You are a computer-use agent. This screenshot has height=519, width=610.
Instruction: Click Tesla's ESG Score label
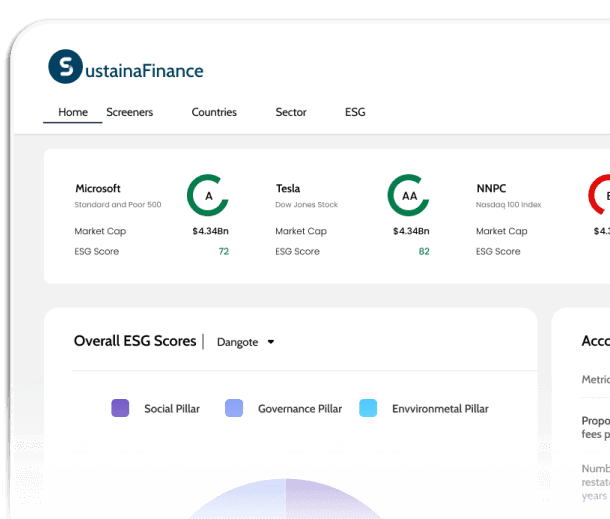click(297, 251)
